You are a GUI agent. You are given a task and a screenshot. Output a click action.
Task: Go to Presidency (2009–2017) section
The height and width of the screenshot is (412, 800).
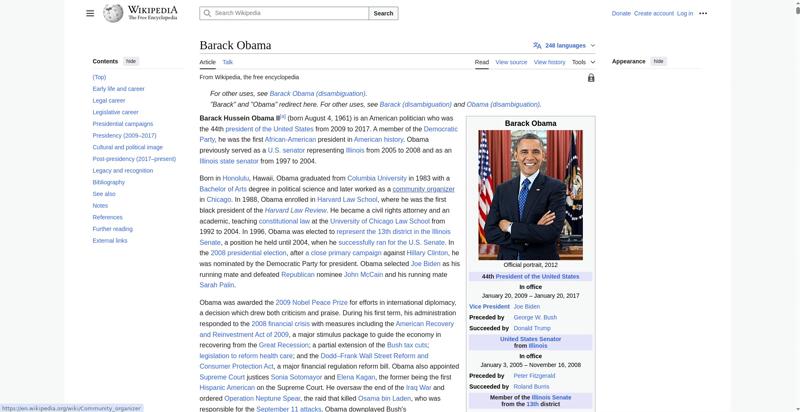(x=124, y=136)
